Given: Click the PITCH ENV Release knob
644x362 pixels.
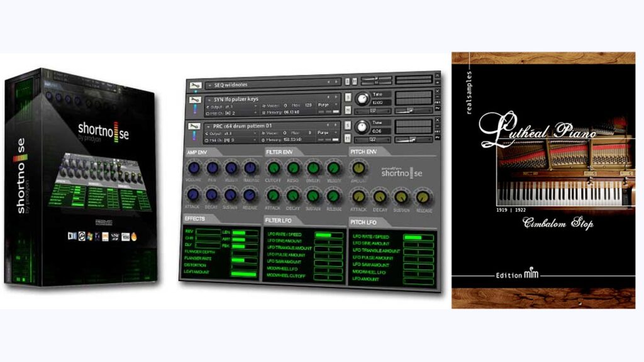Looking at the screenshot, I should (x=423, y=198).
